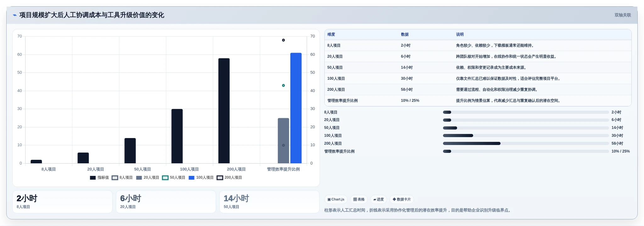This screenshot has height=226, width=644.
Task: Click the 30小时 value beside the progress bar
Action: click(x=617, y=136)
